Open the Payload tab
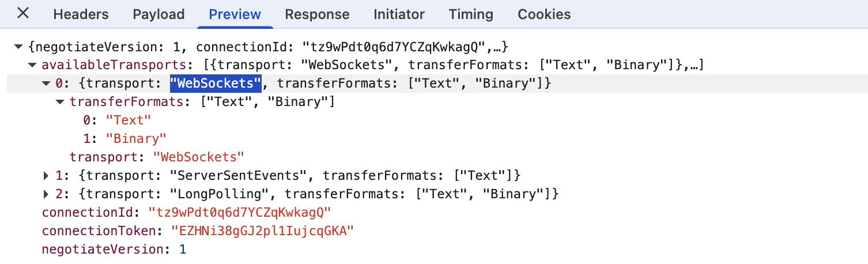This screenshot has width=868, height=264. 158,14
